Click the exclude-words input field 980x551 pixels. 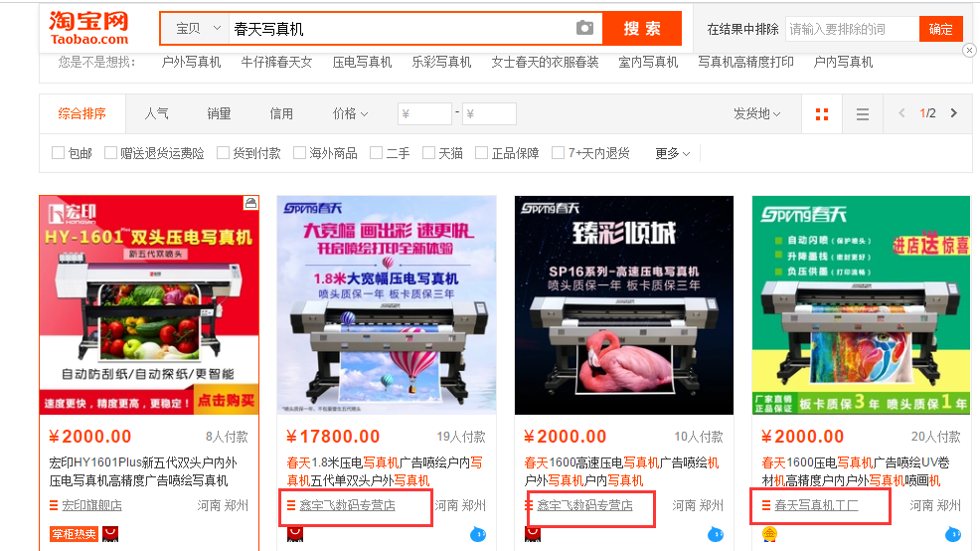[x=851, y=29]
